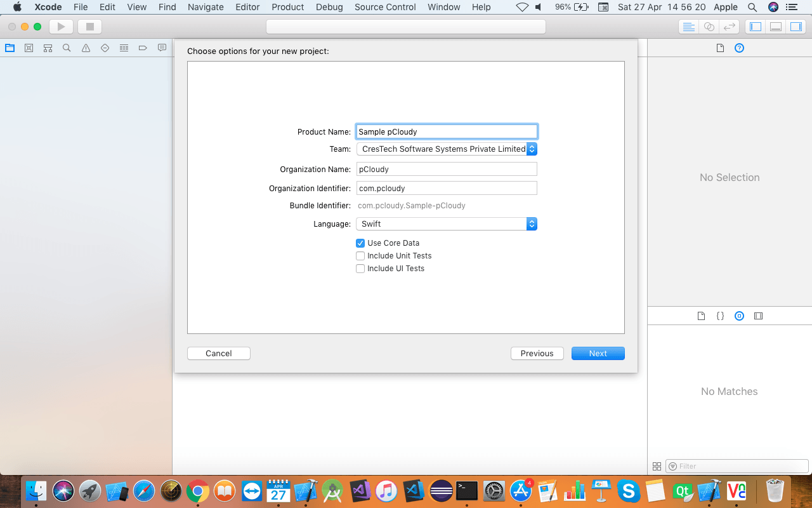812x508 pixels.
Task: Open the Xcode application menu
Action: tap(48, 7)
